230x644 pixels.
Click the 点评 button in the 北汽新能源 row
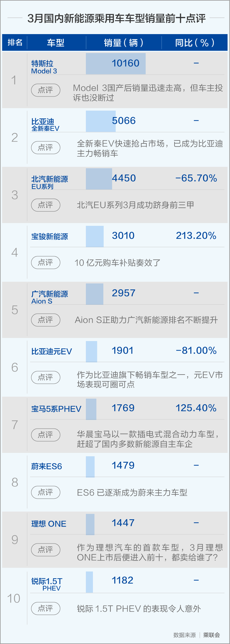(46, 205)
